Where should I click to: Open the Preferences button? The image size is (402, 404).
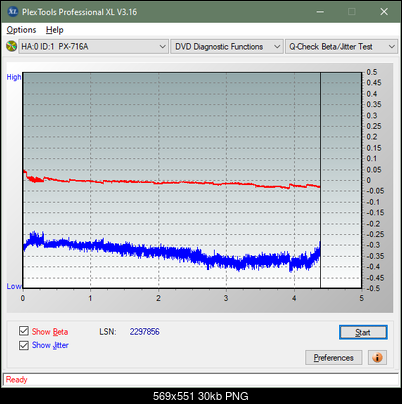[334, 358]
